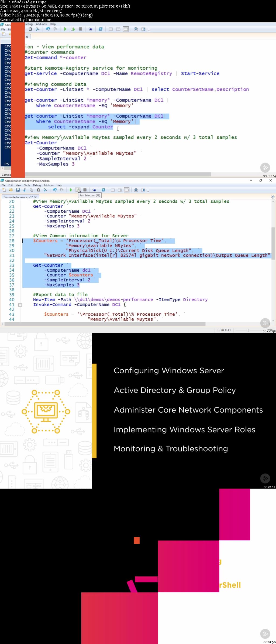276x644 pixels.
Task: Click the Monitoring & Troubleshooting slide text
Action: [171, 449]
